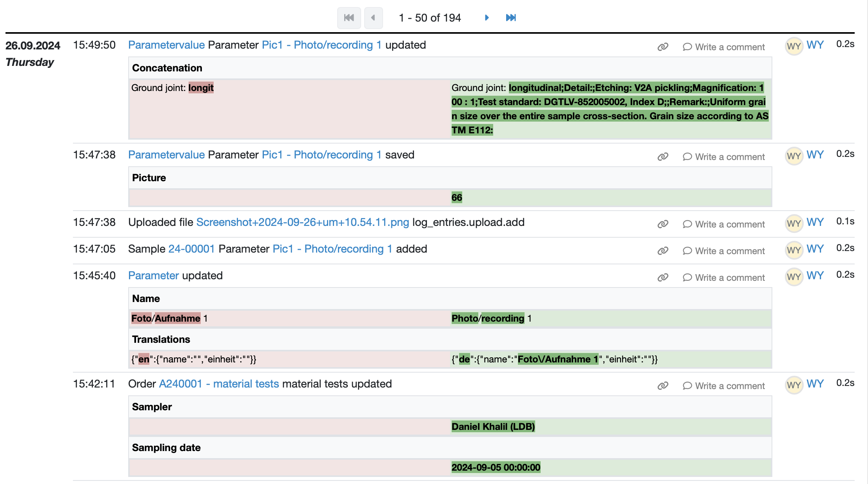Image resolution: width=868 pixels, height=484 pixels.
Task: Open Screenshot+2024-09-26+um+10.54.11.png file link
Action: [x=302, y=222]
